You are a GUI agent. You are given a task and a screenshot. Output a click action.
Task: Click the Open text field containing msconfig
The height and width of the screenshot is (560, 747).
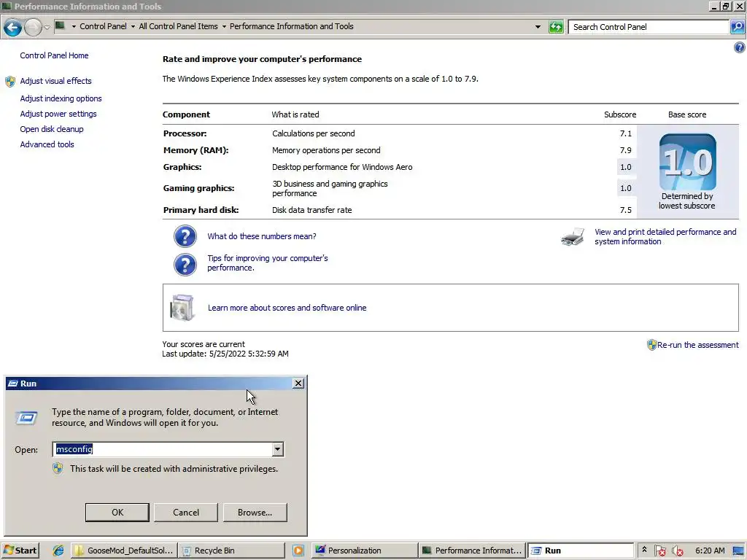[163, 449]
